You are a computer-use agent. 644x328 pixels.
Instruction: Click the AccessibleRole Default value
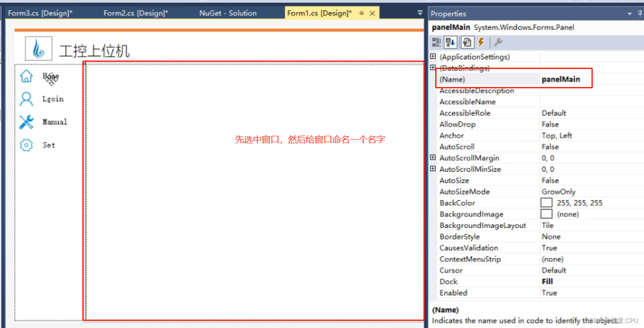tap(554, 113)
